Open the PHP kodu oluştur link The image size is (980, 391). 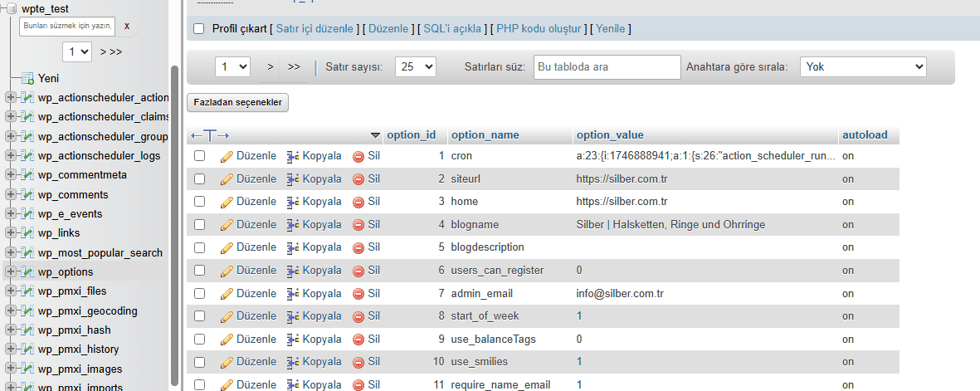[539, 29]
